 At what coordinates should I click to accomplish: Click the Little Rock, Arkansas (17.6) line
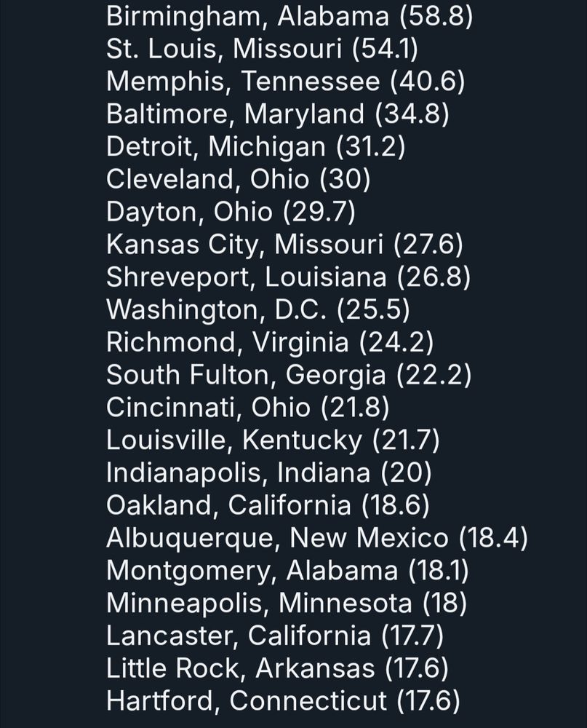(x=277, y=668)
